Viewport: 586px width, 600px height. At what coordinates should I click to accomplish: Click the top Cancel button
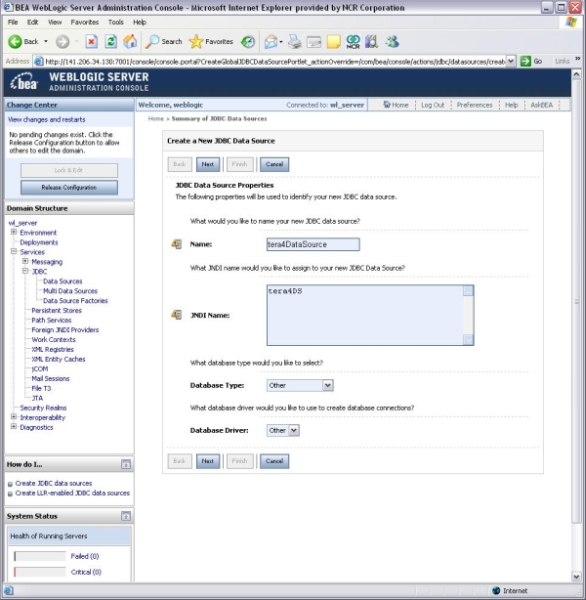274,164
